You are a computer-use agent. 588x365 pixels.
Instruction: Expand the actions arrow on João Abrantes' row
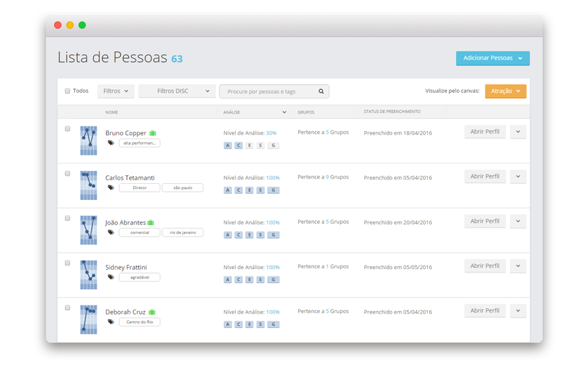[518, 221]
